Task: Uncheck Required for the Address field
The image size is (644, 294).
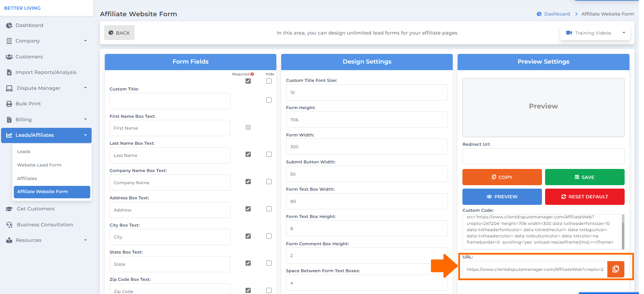Action: coord(248,209)
